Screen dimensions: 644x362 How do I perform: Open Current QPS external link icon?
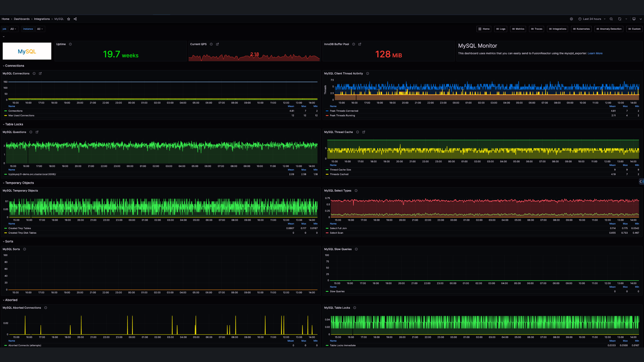pyautogui.click(x=217, y=44)
